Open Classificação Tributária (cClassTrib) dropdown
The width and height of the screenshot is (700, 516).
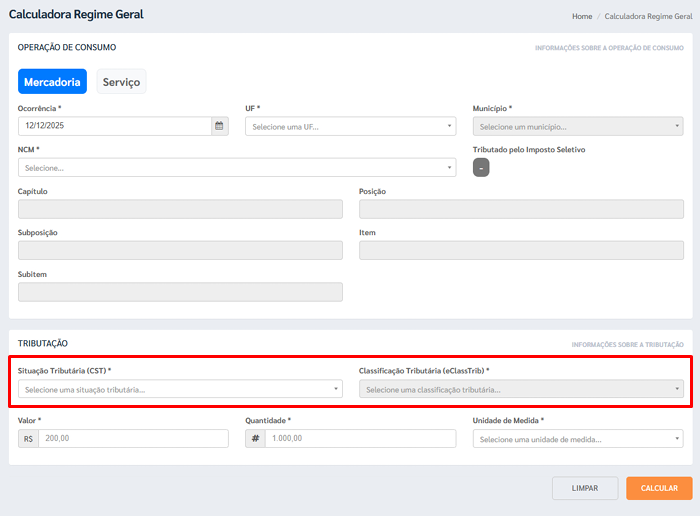(520, 390)
